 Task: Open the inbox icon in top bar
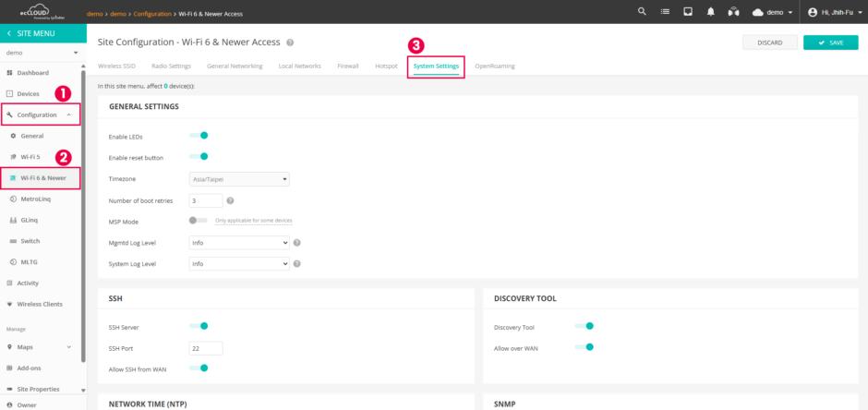pos(688,12)
